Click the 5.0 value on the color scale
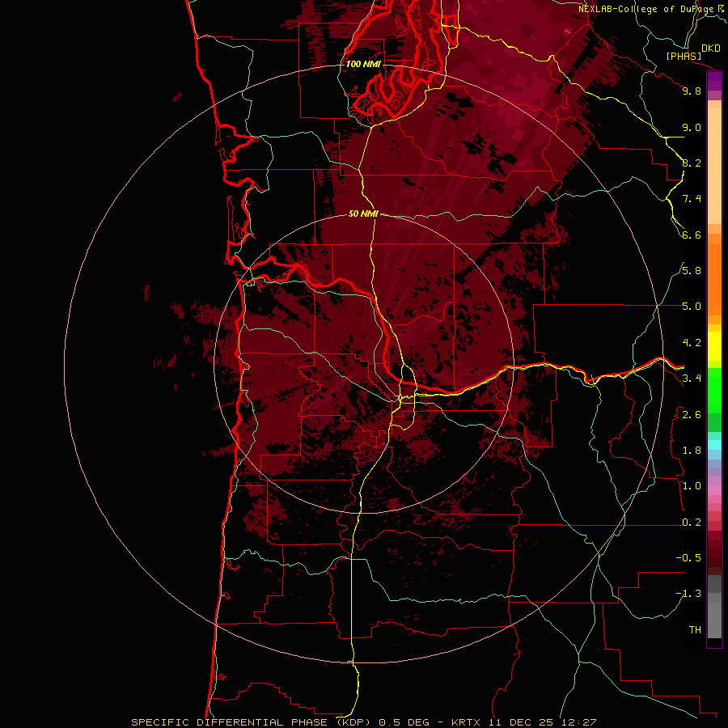This screenshot has width=728, height=728. 692,307
